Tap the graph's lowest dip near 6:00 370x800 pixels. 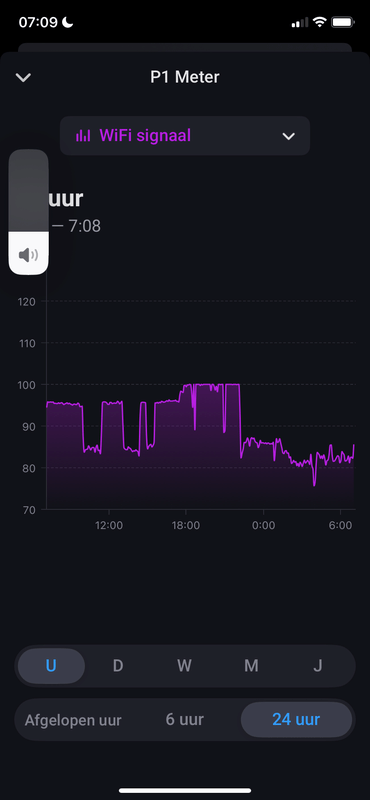click(x=314, y=485)
